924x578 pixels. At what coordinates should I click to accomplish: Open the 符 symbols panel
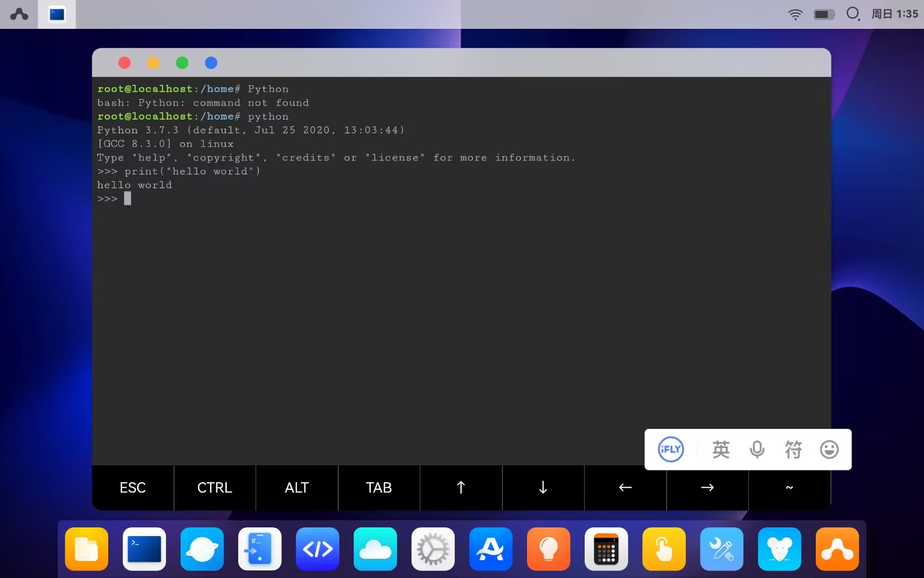pos(793,450)
